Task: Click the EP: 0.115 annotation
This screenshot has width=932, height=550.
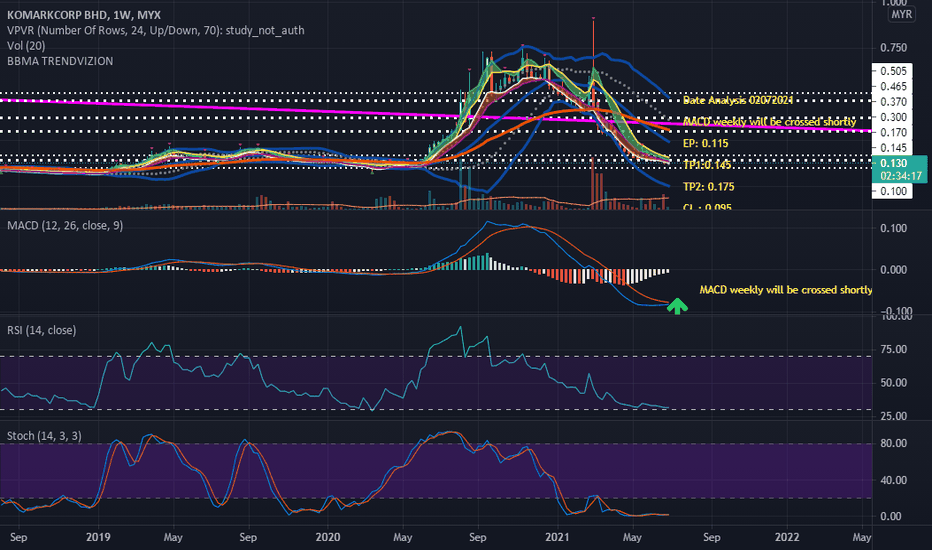Action: pyautogui.click(x=706, y=143)
